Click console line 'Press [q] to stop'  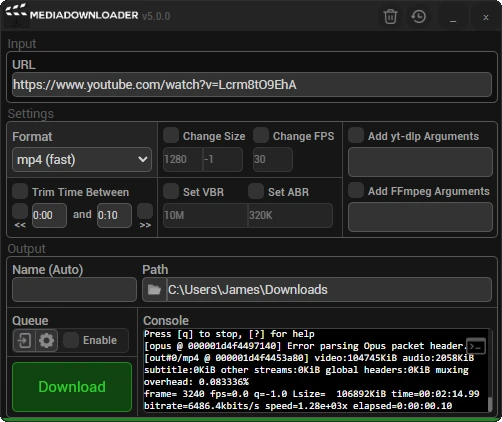229,334
